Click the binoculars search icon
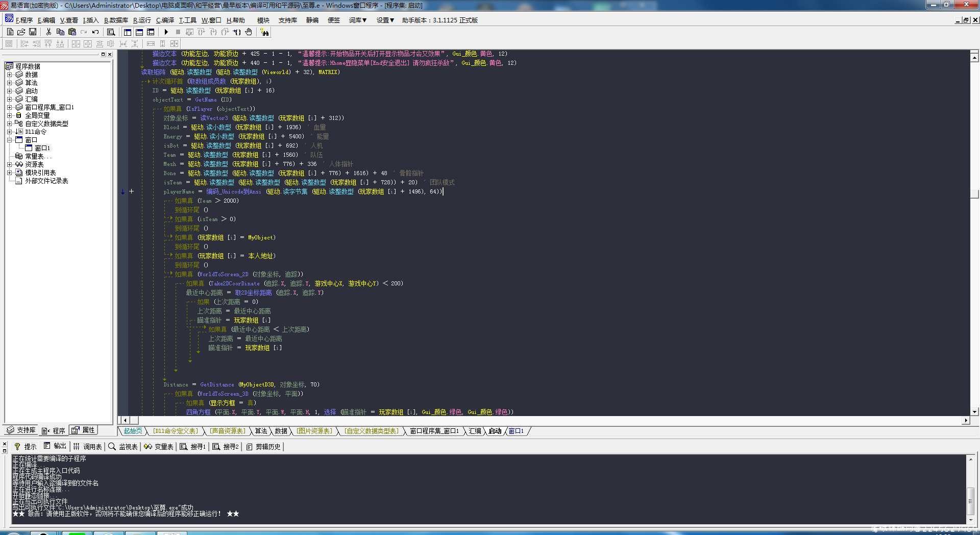980x535 pixels. 264,32
